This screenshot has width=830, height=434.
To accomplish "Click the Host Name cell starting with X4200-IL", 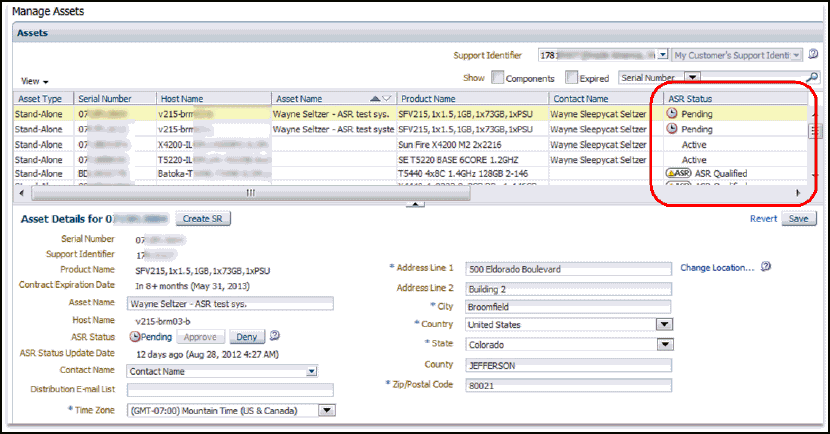I will click(214, 144).
